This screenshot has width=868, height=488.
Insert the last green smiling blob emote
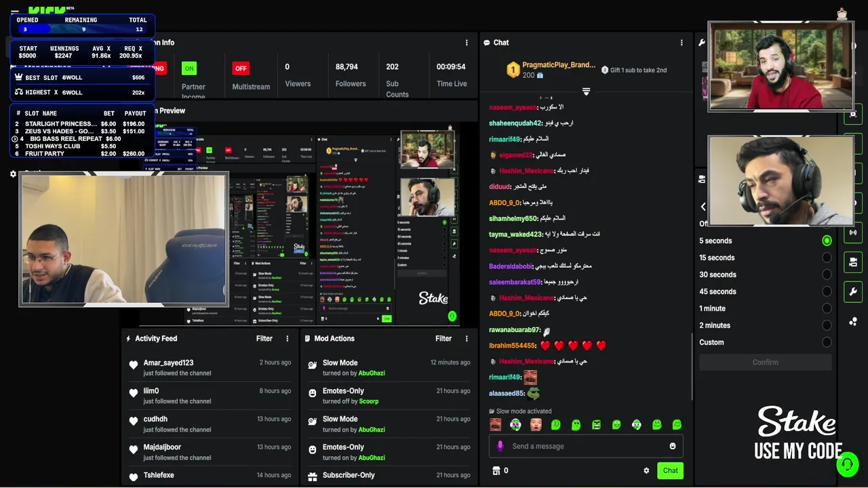coord(677,425)
